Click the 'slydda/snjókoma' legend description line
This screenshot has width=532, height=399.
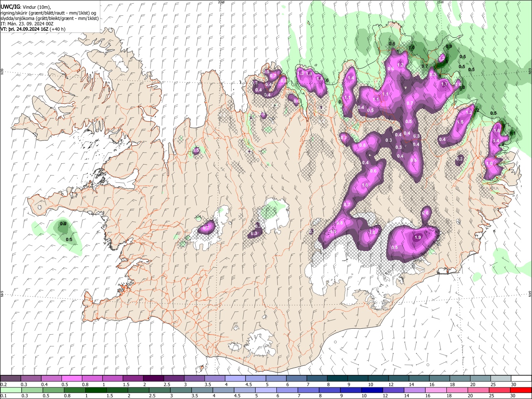[49, 18]
